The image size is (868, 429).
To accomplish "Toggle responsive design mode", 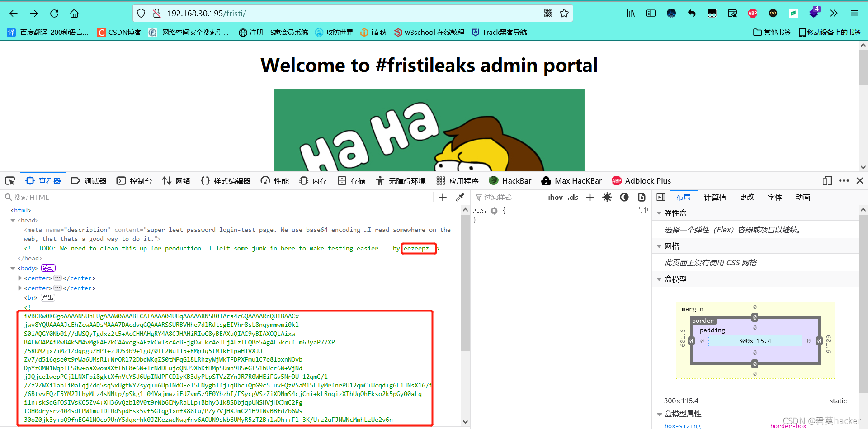I will [x=827, y=181].
